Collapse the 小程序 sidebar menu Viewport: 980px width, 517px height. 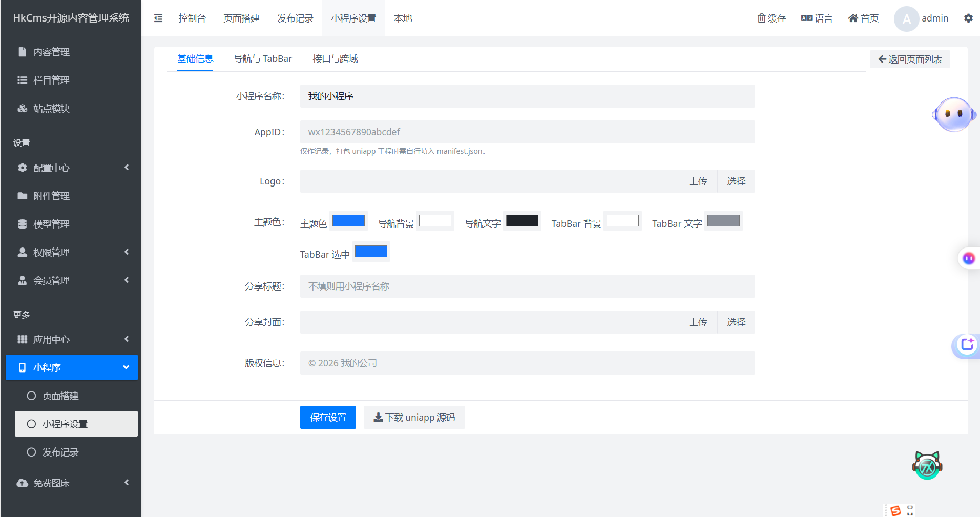[x=72, y=367]
